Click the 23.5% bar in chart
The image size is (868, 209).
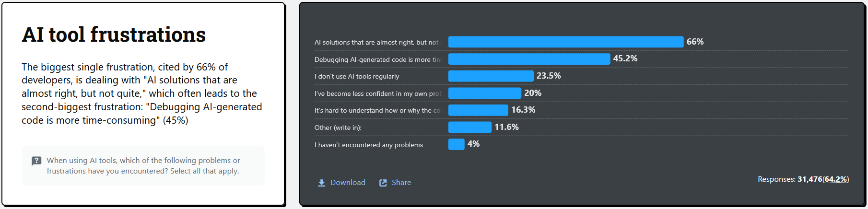tap(491, 76)
